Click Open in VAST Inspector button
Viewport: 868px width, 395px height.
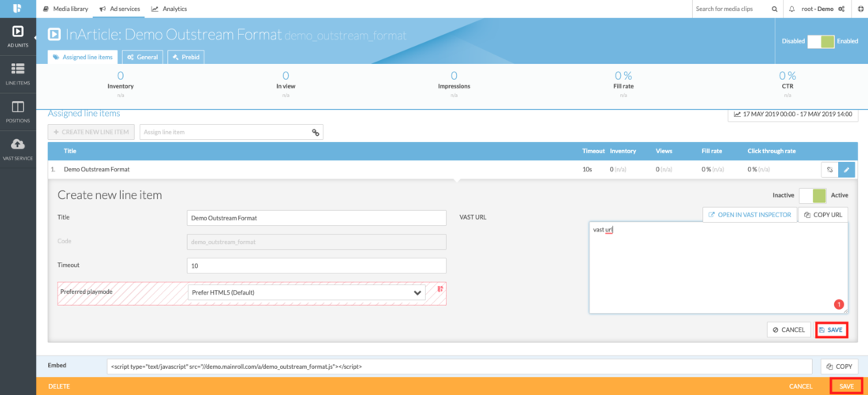coord(750,214)
